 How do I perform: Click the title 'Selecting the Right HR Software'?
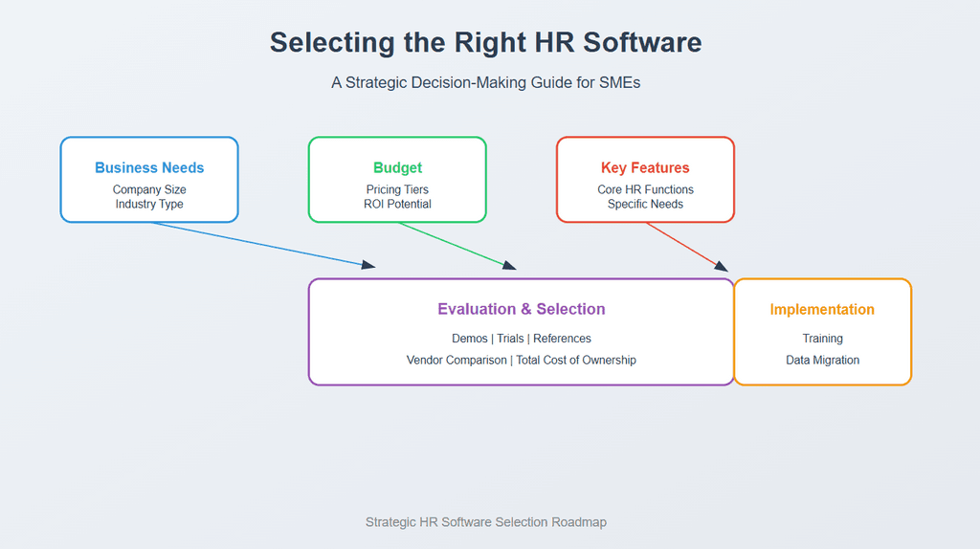(x=485, y=42)
